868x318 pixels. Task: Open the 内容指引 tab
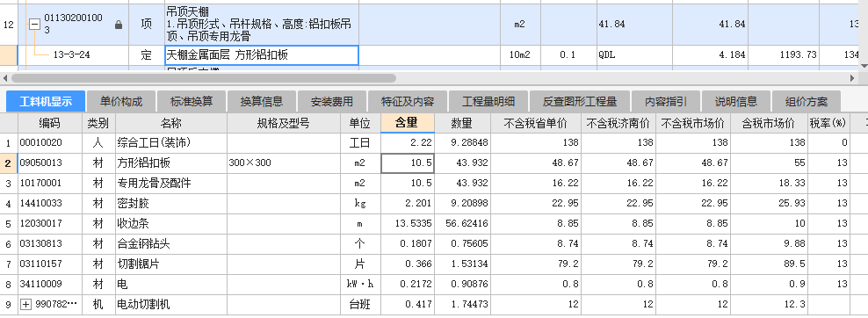click(x=666, y=102)
